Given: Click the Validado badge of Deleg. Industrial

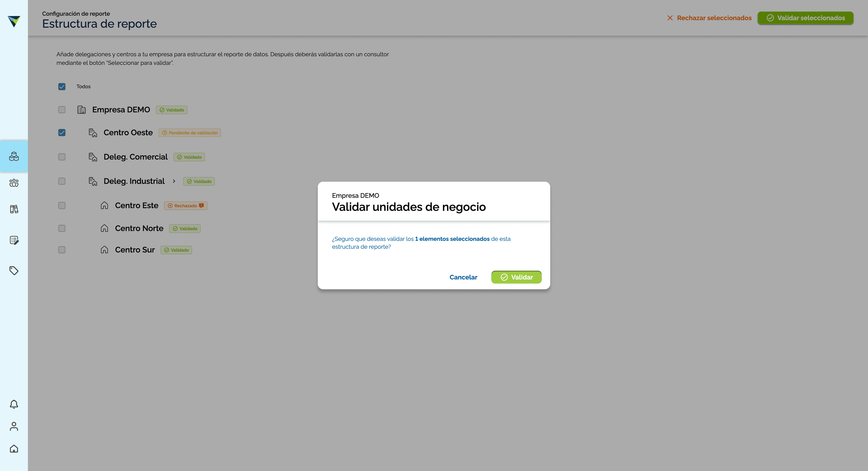Looking at the screenshot, I should 199,181.
